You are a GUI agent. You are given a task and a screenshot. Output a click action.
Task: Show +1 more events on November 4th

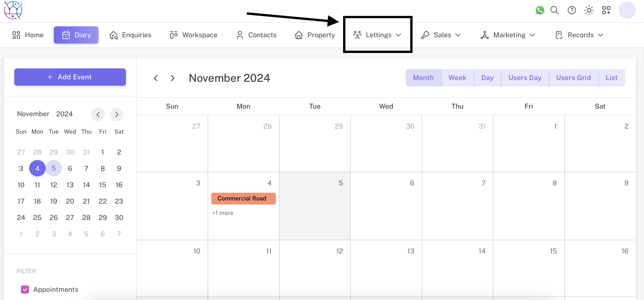click(x=222, y=213)
